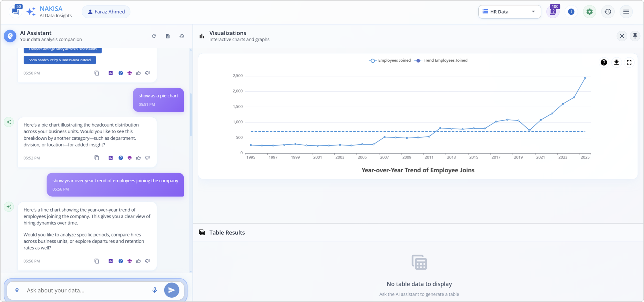Focus the 'Ask about your data...' input field

[85, 290]
